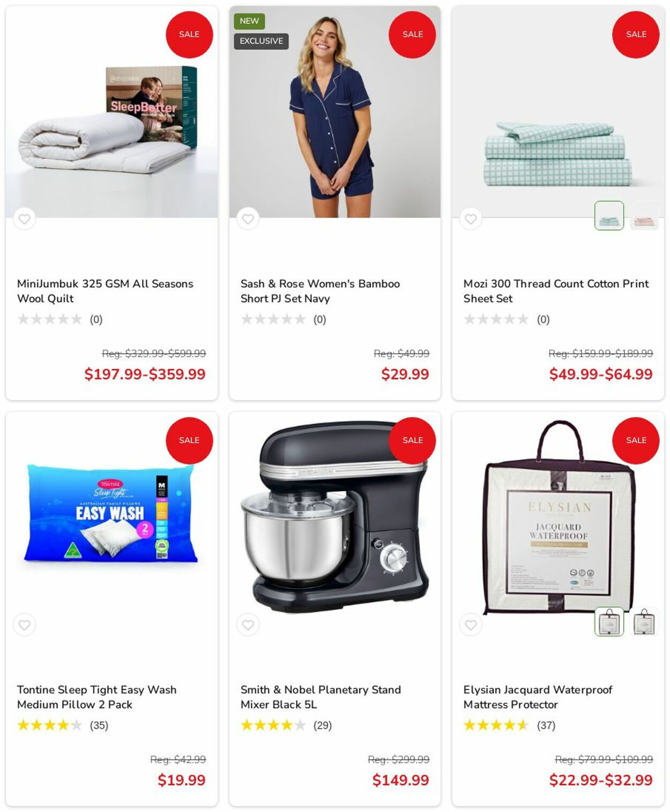View Elysian protector 37 reviews rating
670x812 pixels.
[x=509, y=725]
